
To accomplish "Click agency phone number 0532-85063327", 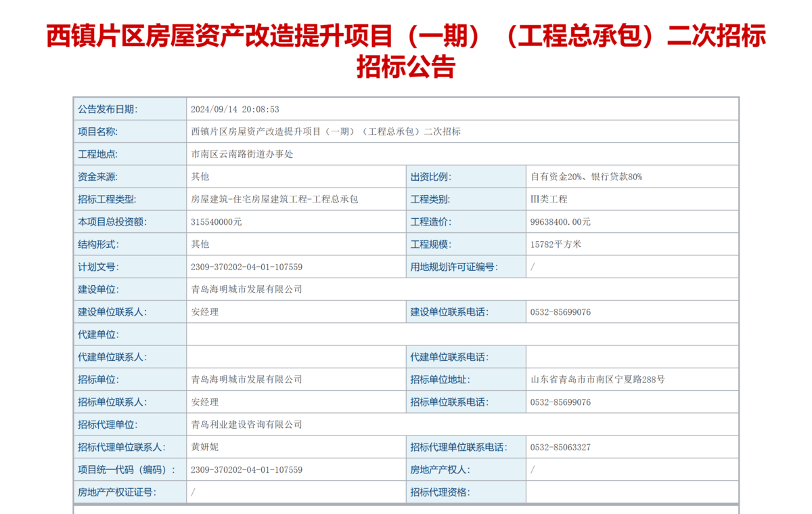I will pos(560,447).
